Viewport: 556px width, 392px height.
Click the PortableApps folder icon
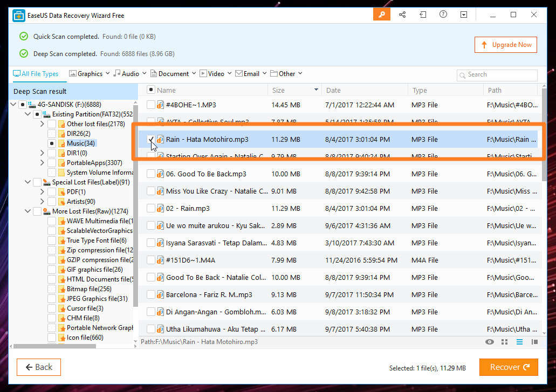(61, 163)
